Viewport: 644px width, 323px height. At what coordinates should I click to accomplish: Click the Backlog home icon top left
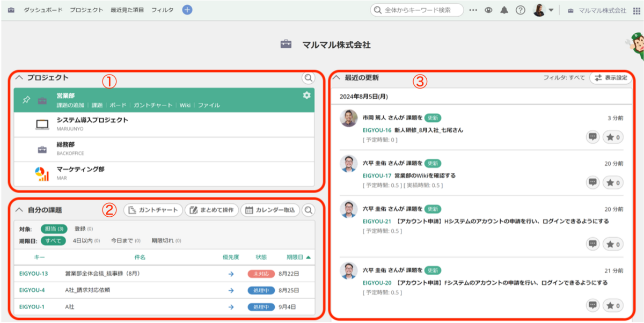pos(11,9)
